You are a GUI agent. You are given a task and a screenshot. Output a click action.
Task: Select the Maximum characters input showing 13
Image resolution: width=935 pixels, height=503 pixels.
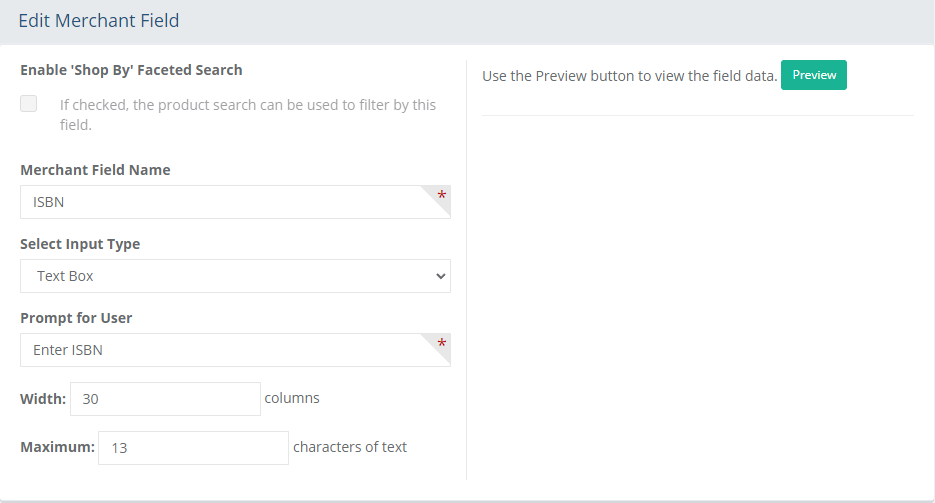[193, 448]
